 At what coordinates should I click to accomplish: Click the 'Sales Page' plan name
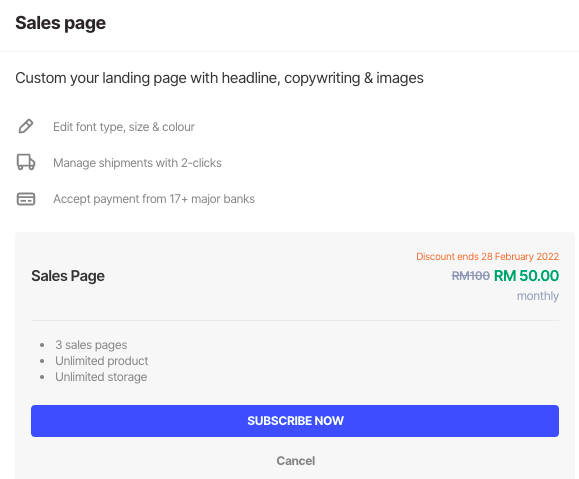point(68,276)
